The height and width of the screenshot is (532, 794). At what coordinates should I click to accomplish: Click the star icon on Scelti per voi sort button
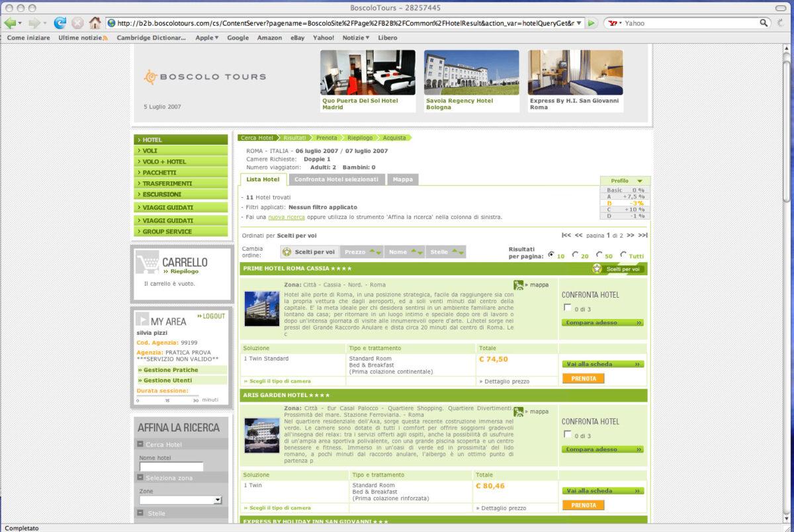tap(287, 252)
